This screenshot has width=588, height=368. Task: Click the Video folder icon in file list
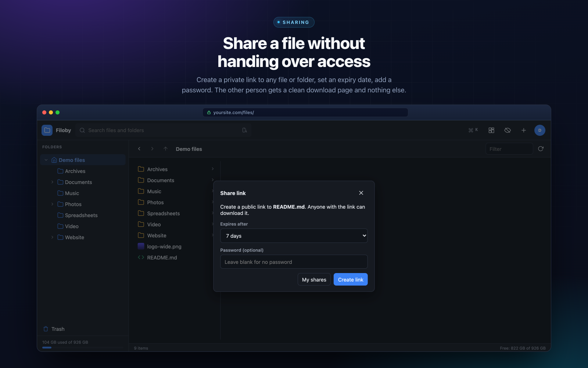point(141,224)
